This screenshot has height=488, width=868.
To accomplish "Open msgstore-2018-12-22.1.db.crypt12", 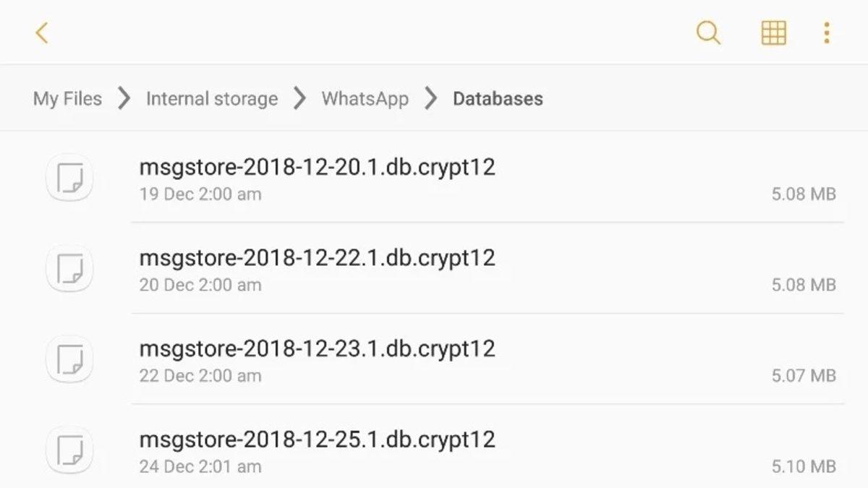I will (318, 257).
